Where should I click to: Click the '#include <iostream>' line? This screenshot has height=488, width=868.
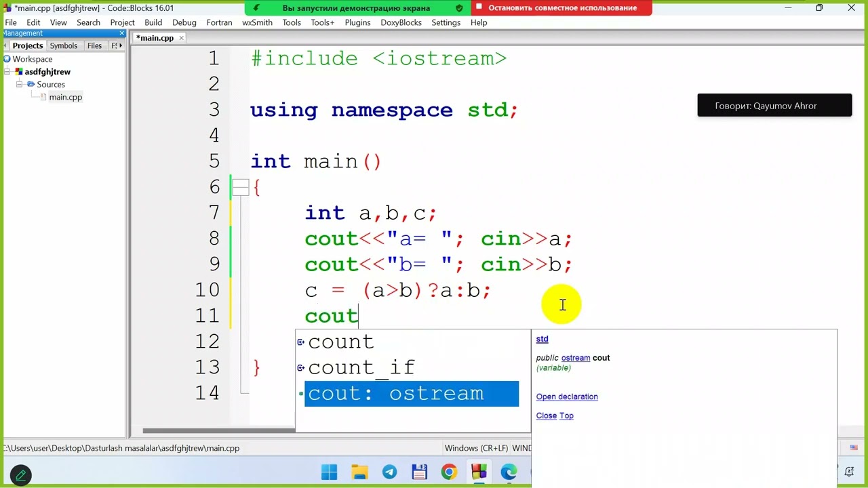[378, 59]
